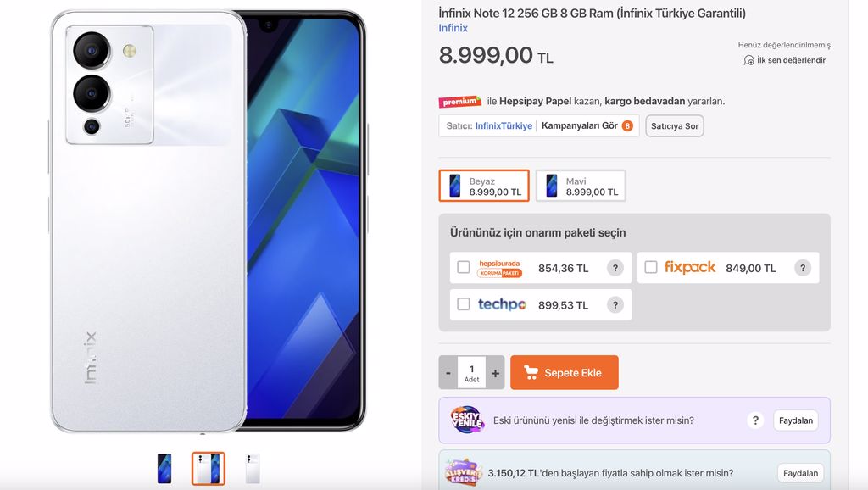Image resolution: width=868 pixels, height=490 pixels.
Task: Click Sepete Ekle to add to cart
Action: point(564,373)
